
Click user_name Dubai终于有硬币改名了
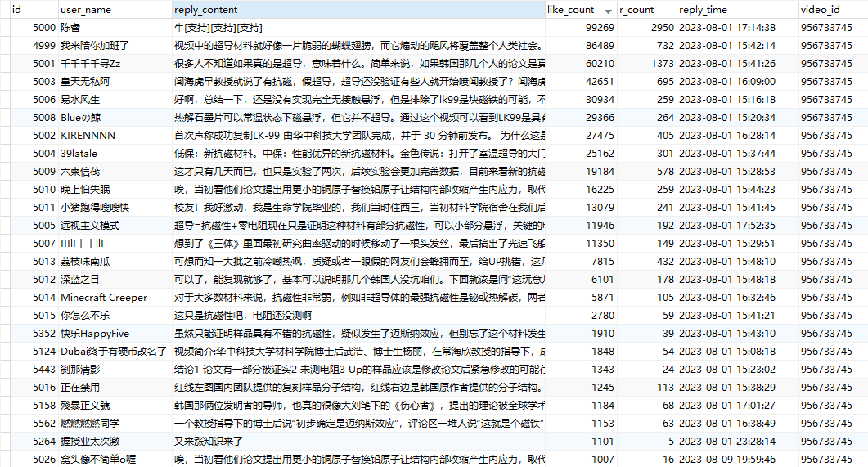click(114, 352)
